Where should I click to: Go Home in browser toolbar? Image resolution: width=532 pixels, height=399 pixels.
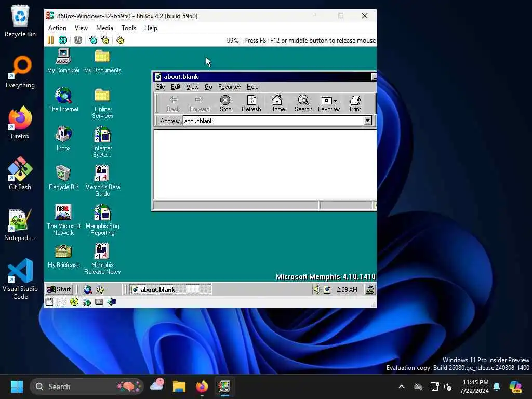click(277, 103)
